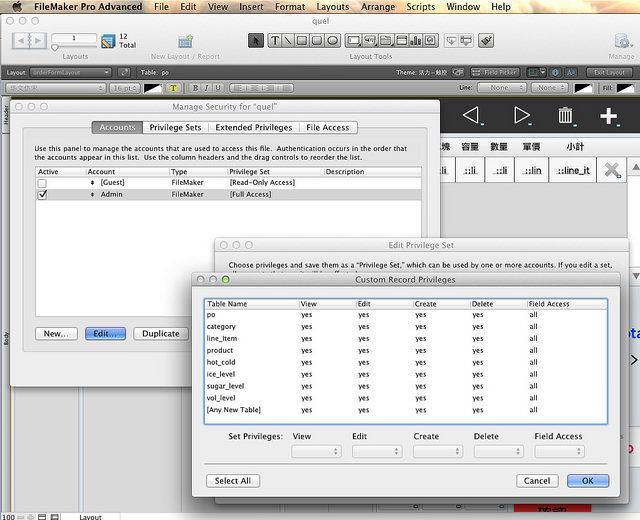640x520 pixels.
Task: Click the next record triangle on layout
Action: tap(522, 116)
